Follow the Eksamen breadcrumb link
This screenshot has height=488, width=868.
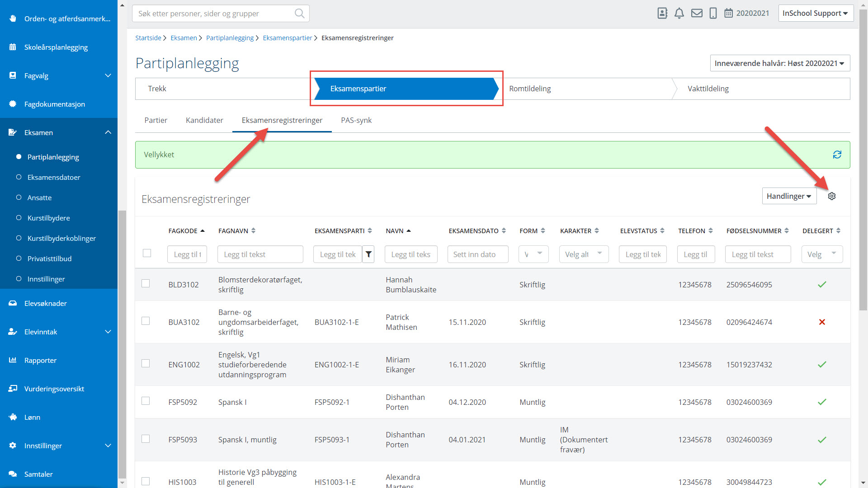tap(184, 38)
